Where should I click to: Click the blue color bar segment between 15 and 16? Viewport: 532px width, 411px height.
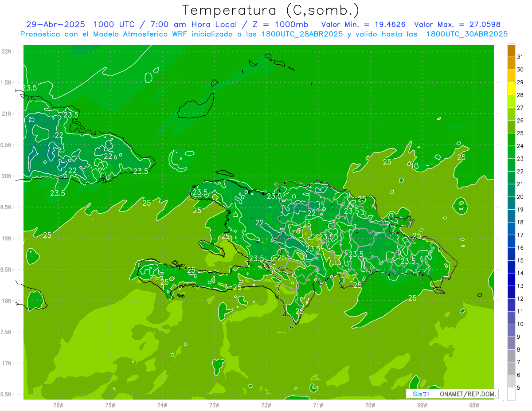pyautogui.click(x=511, y=254)
